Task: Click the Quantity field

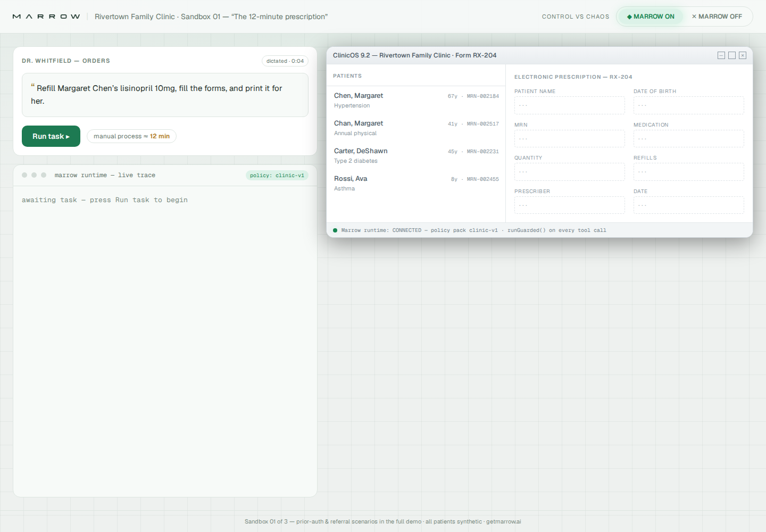Action: click(x=570, y=172)
